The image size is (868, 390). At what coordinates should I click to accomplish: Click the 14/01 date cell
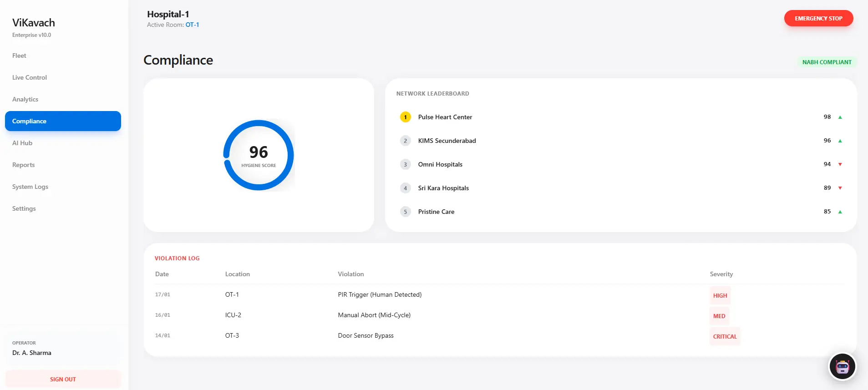click(x=162, y=335)
